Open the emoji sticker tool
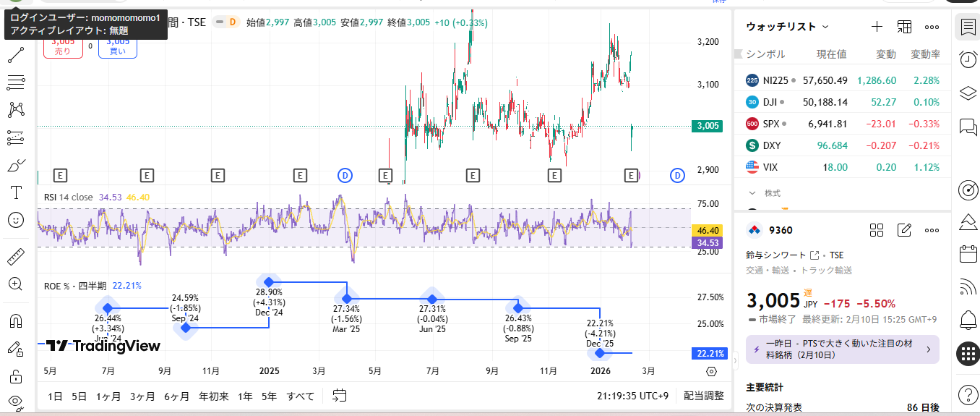 15,220
